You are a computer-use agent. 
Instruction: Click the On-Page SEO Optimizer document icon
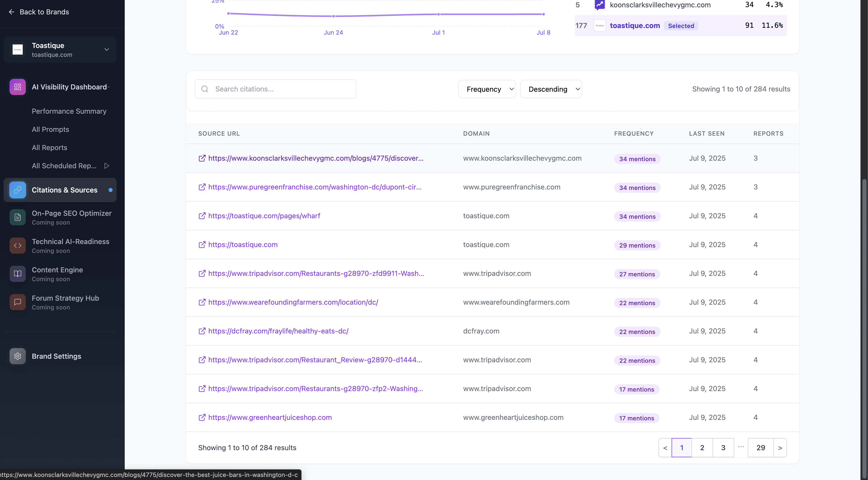(x=17, y=218)
